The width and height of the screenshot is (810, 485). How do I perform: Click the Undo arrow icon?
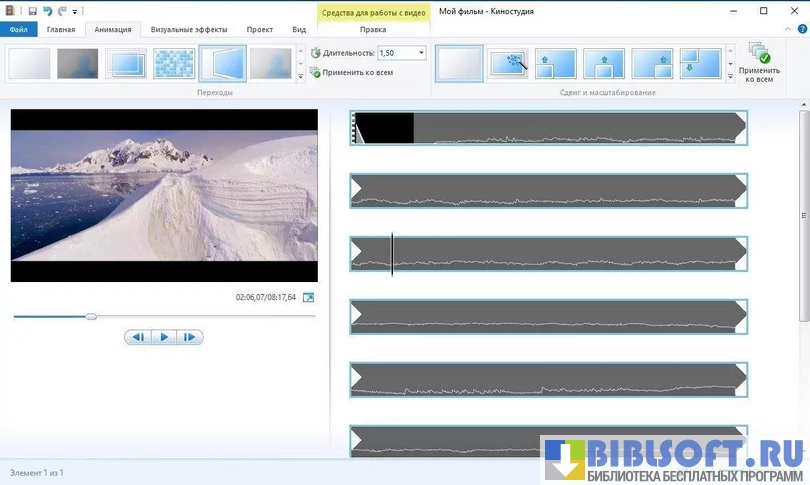47,10
